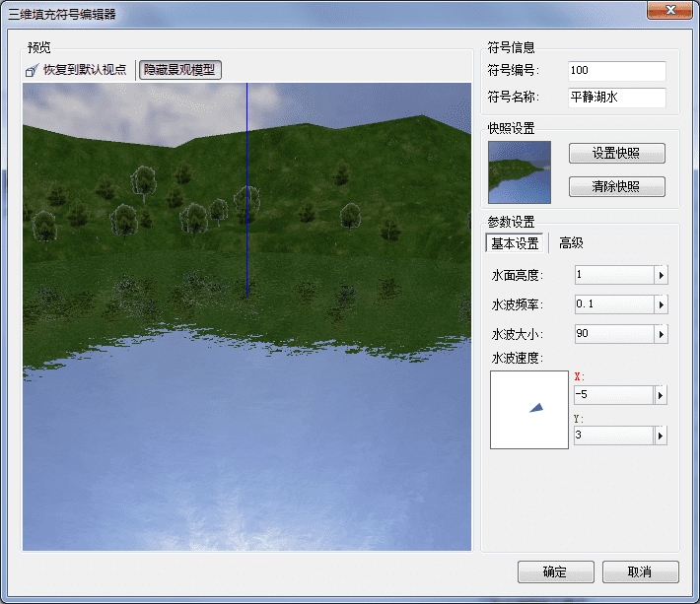Viewport: 700px width, 604px height.
Task: Open the 高级 tab
Action: coord(571,243)
